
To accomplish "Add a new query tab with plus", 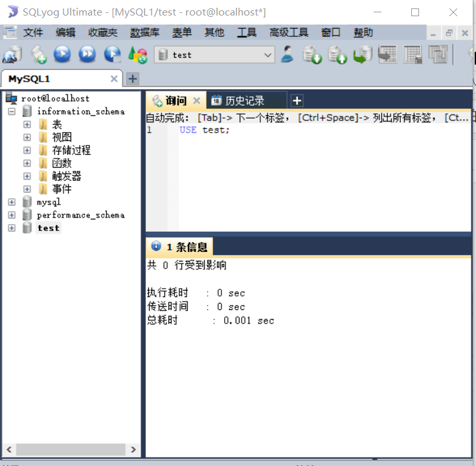I will click(297, 101).
